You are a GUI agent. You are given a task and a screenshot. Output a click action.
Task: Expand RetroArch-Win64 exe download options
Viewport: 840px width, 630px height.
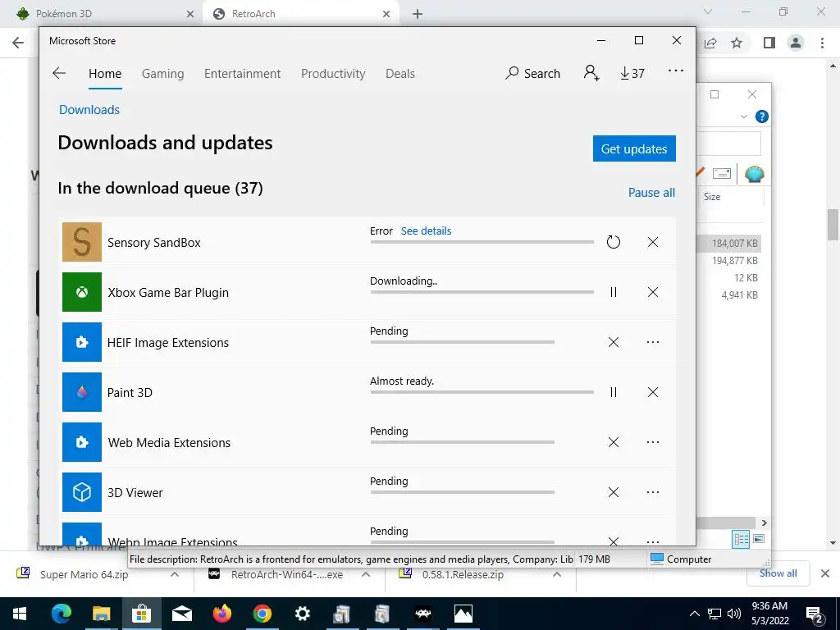point(366,574)
